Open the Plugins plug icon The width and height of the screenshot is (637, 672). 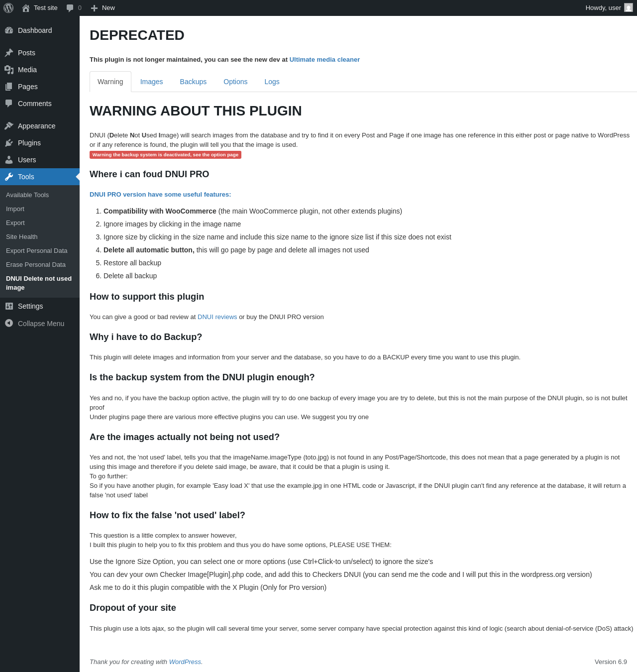[x=9, y=143]
